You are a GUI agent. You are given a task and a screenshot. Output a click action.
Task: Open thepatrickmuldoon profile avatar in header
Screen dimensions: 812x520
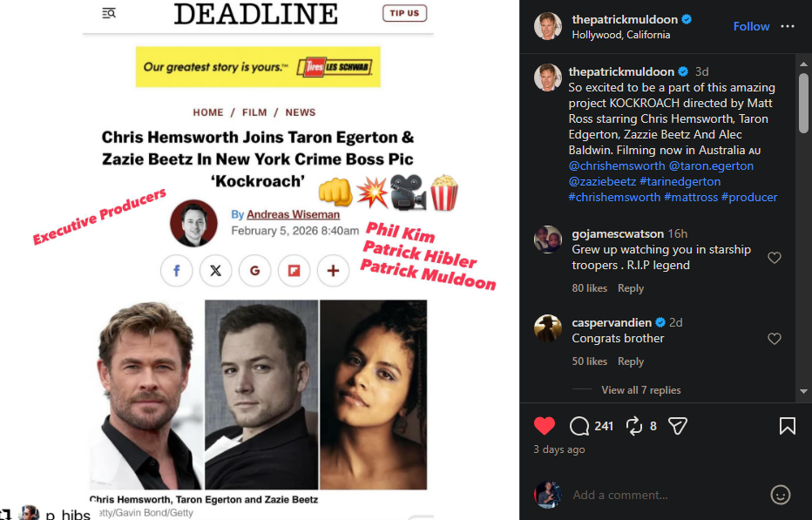[547, 26]
